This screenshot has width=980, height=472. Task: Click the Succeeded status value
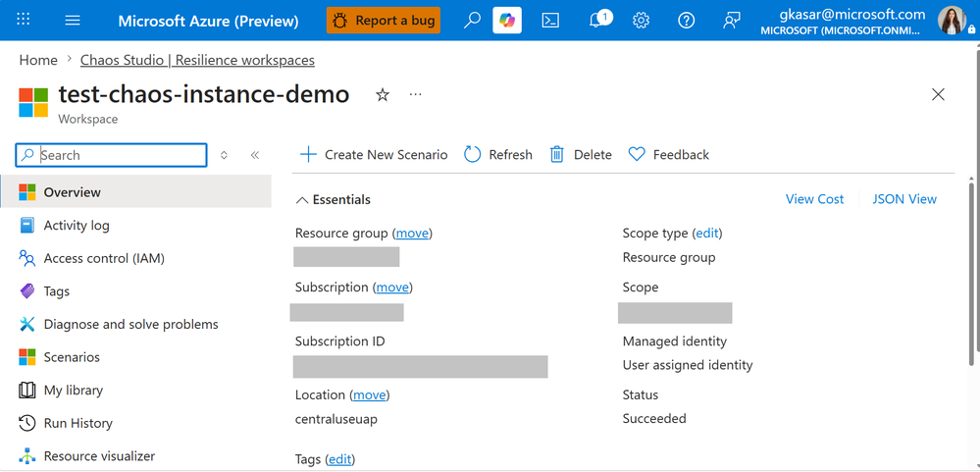pos(654,418)
